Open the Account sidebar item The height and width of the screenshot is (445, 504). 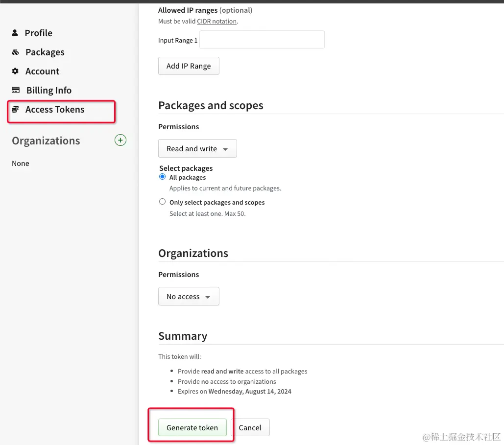(43, 71)
